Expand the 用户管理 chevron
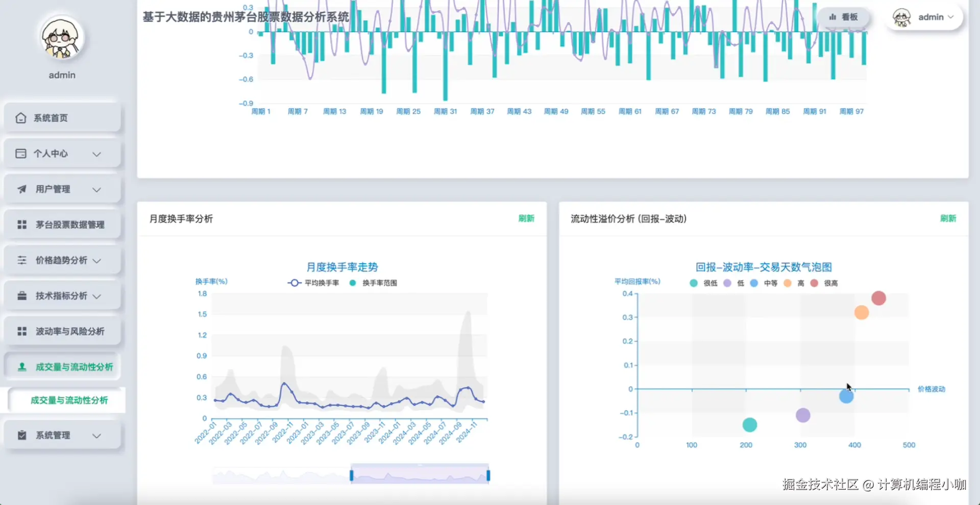 pos(96,190)
